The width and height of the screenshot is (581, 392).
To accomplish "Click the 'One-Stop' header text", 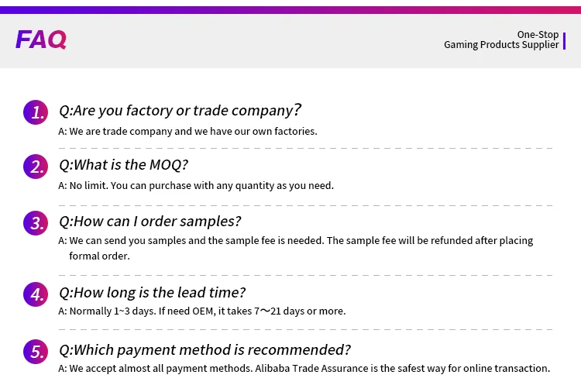I will [538, 34].
